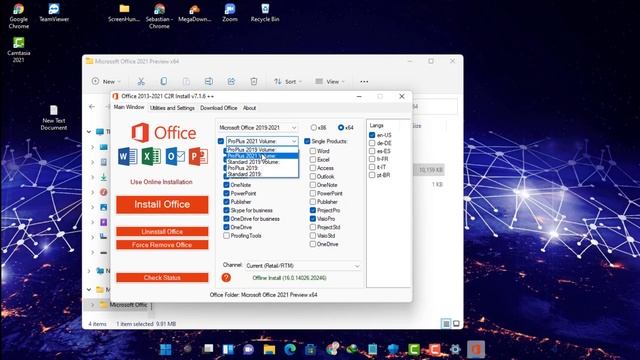Select ProPlus 2021 Volume highlighted option

pyautogui.click(x=262, y=156)
